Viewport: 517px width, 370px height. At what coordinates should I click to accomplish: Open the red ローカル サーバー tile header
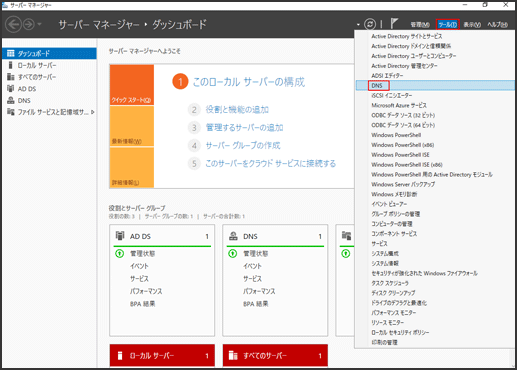point(162,356)
